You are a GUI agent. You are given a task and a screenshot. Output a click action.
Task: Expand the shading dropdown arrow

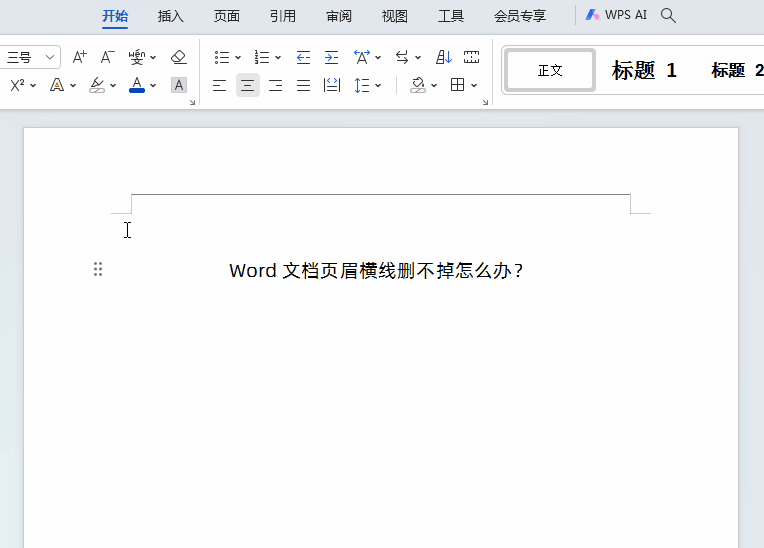coord(434,86)
